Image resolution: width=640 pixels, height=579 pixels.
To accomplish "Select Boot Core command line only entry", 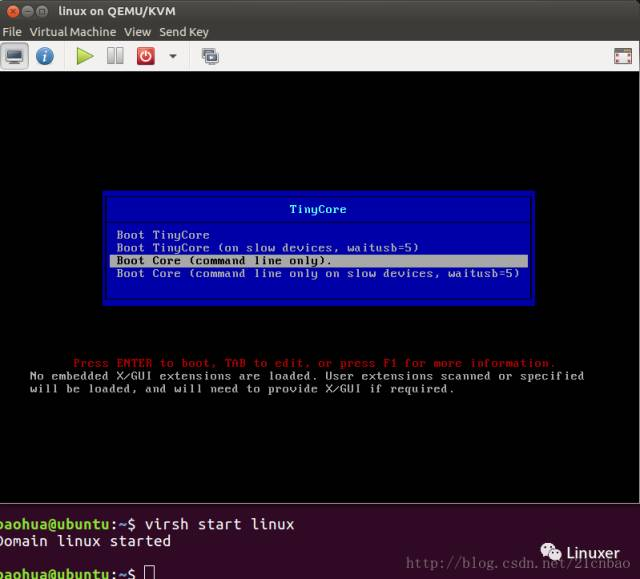I will pos(318,261).
